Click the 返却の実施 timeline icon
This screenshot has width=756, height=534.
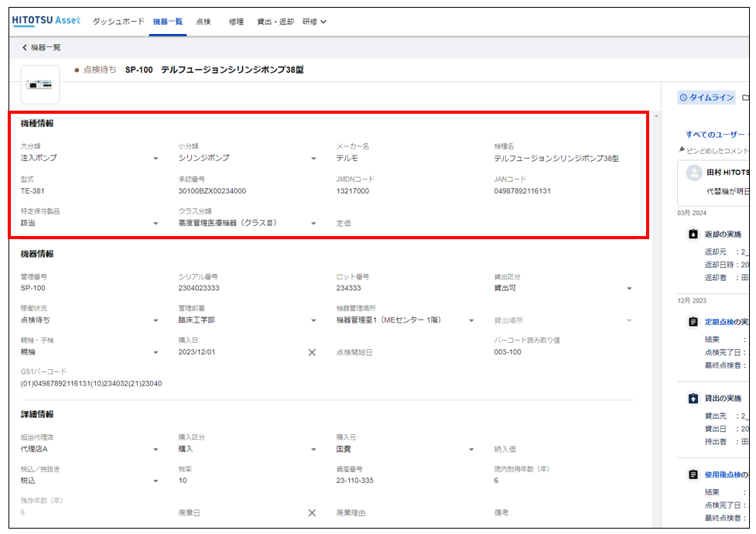pos(693,234)
